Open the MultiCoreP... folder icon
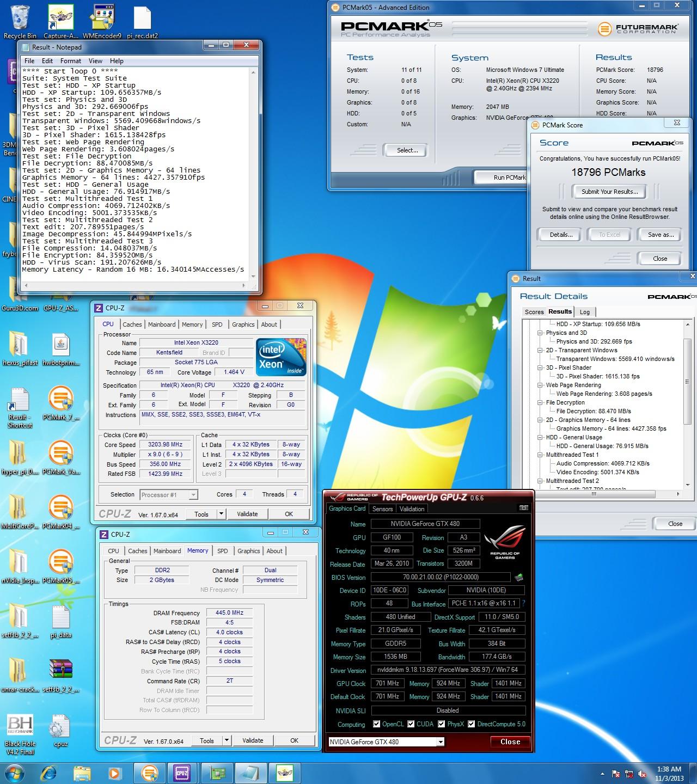The height and width of the screenshot is (784, 697). (20, 512)
